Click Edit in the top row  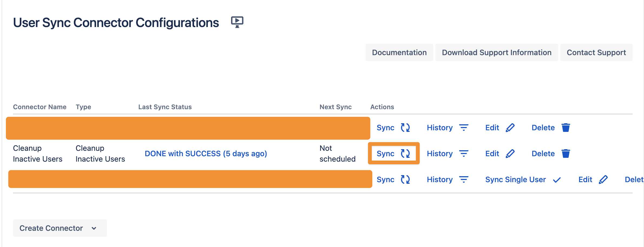[492, 127]
